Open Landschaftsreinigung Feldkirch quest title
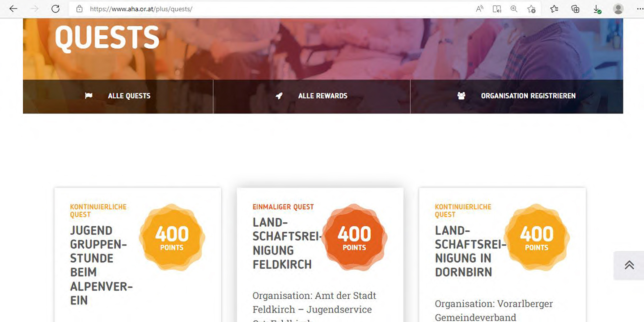 (x=286, y=243)
